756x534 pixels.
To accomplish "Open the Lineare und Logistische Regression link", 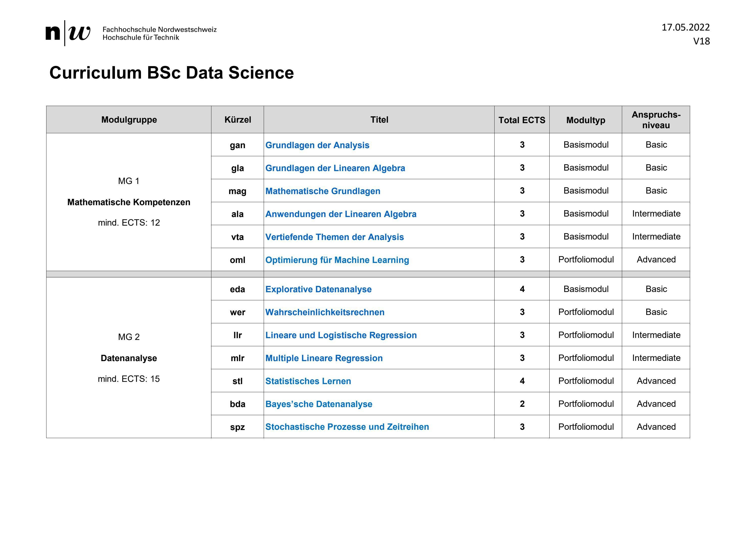I will pyautogui.click(x=341, y=335).
